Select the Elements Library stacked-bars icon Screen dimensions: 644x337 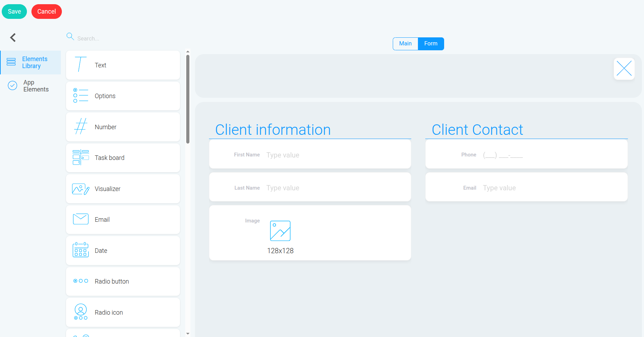[x=11, y=62]
